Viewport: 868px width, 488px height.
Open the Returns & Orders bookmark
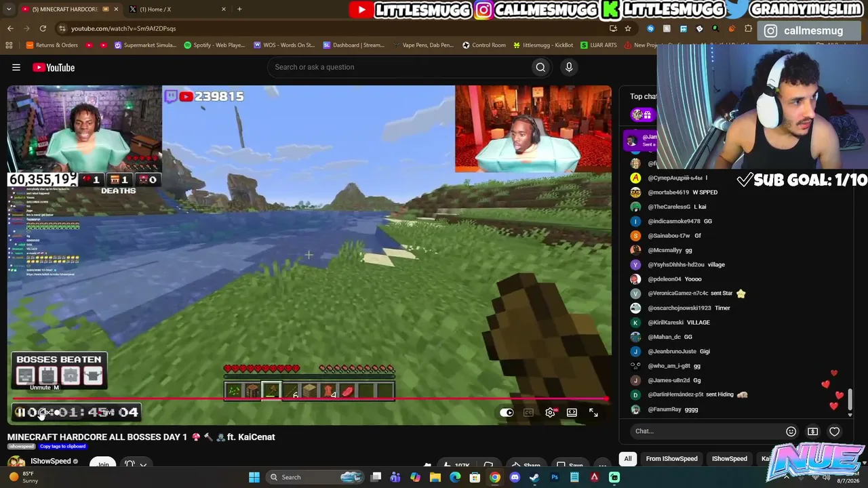coord(52,45)
